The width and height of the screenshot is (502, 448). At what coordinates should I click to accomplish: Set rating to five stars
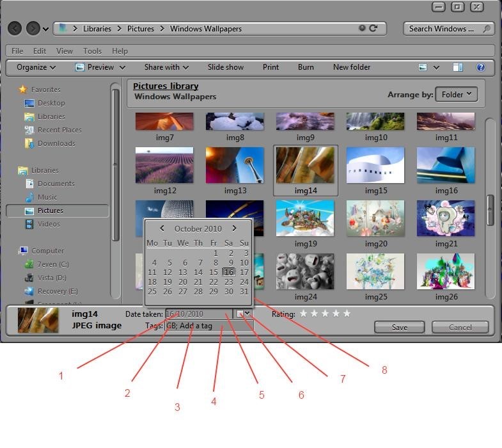coord(347,314)
